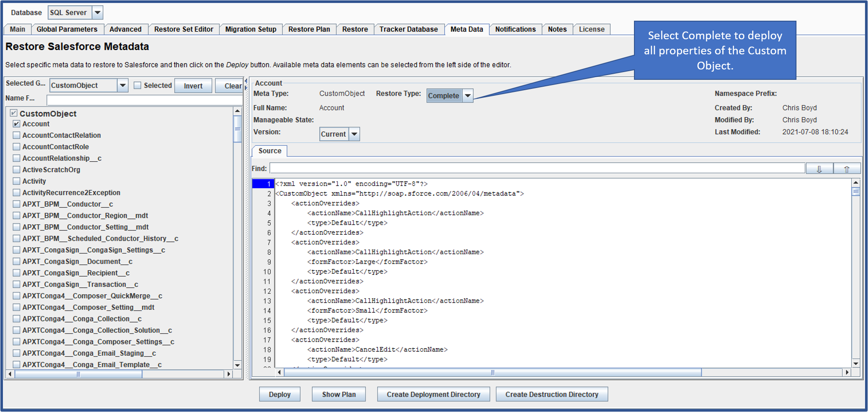Image resolution: width=868 pixels, height=412 pixels.
Task: Click source pane scroll-right arrow
Action: (847, 372)
